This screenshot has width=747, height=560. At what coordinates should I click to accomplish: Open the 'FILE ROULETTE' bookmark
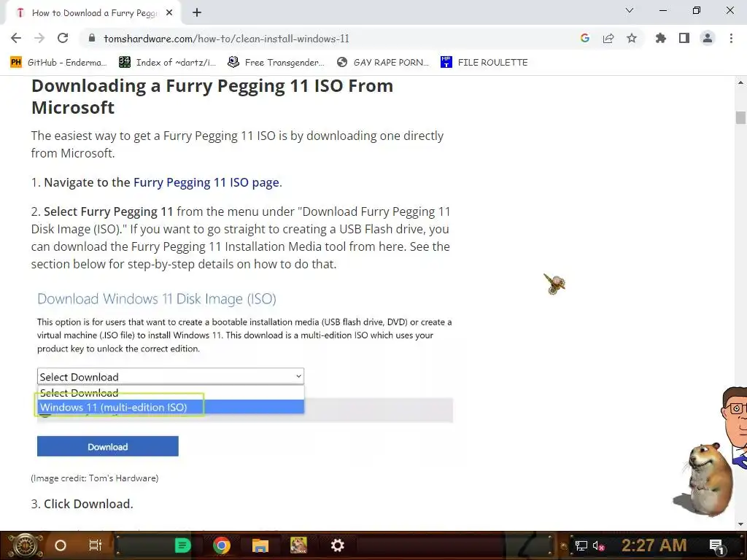(484, 63)
